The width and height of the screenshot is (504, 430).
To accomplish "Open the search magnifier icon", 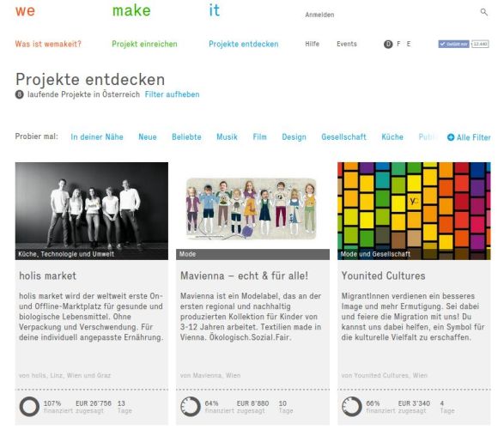I will pyautogui.click(x=483, y=12).
